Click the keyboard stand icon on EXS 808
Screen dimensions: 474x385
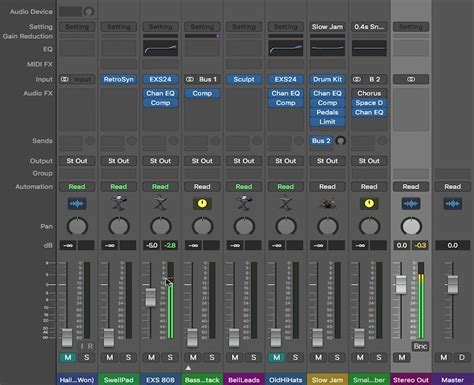[160, 203]
